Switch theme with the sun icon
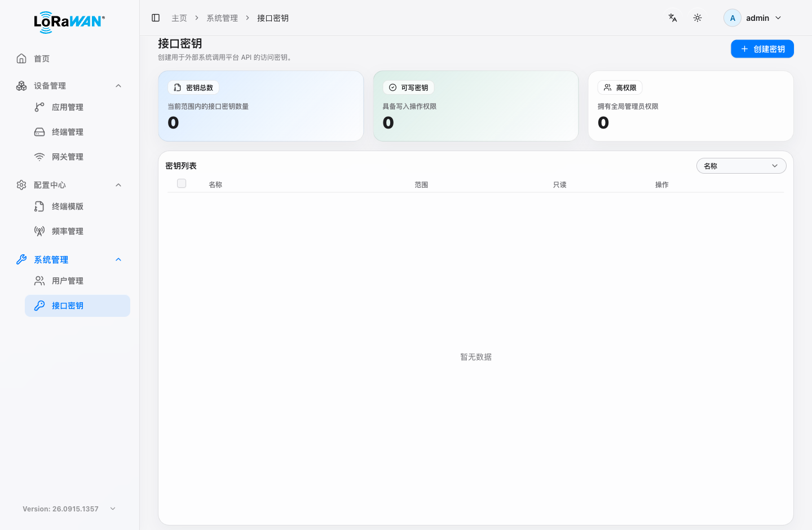 [698, 18]
